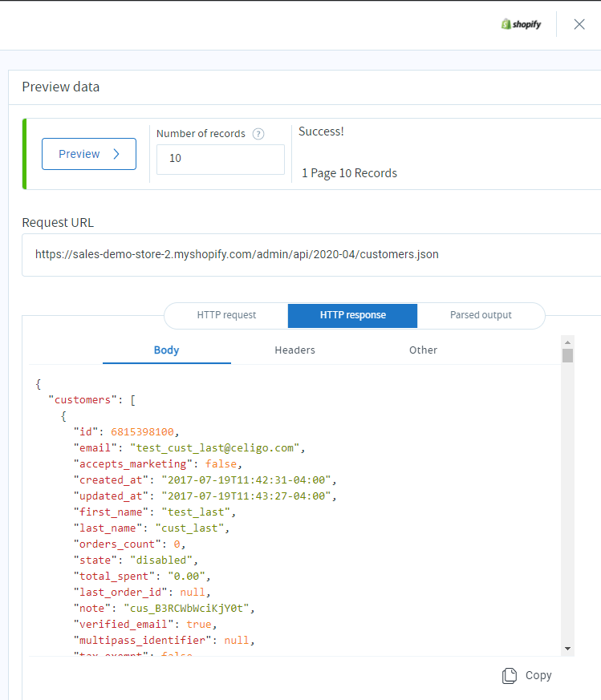Image resolution: width=601 pixels, height=700 pixels.
Task: Click the scrollbar down arrow
Action: (567, 649)
